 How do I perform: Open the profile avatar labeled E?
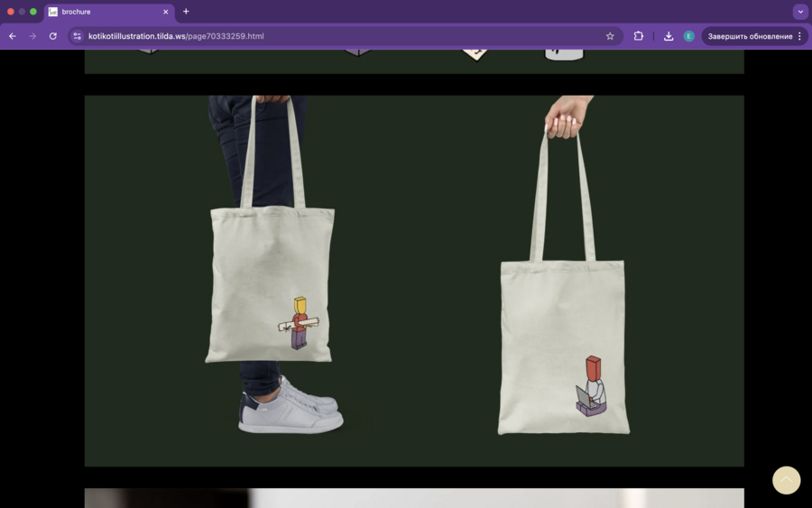pyautogui.click(x=688, y=36)
